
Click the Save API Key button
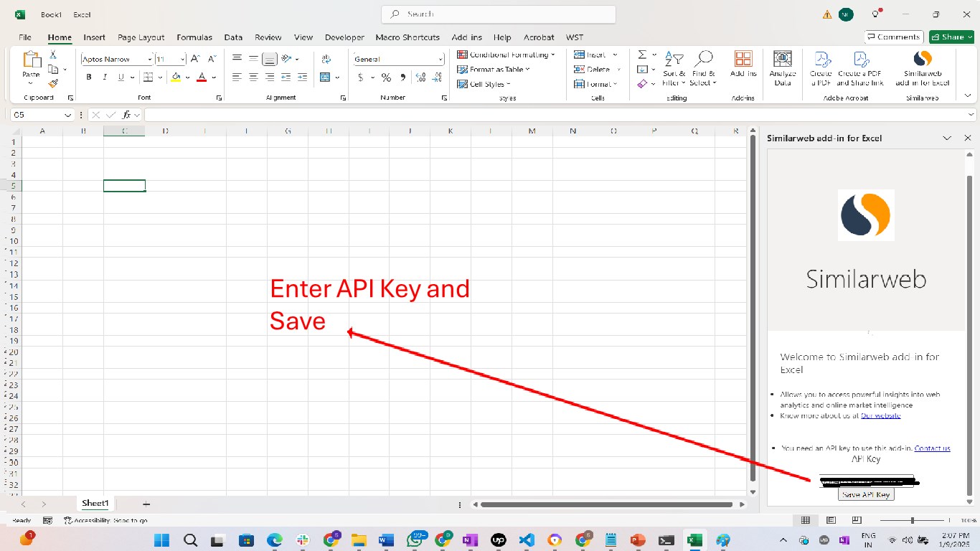tap(866, 494)
